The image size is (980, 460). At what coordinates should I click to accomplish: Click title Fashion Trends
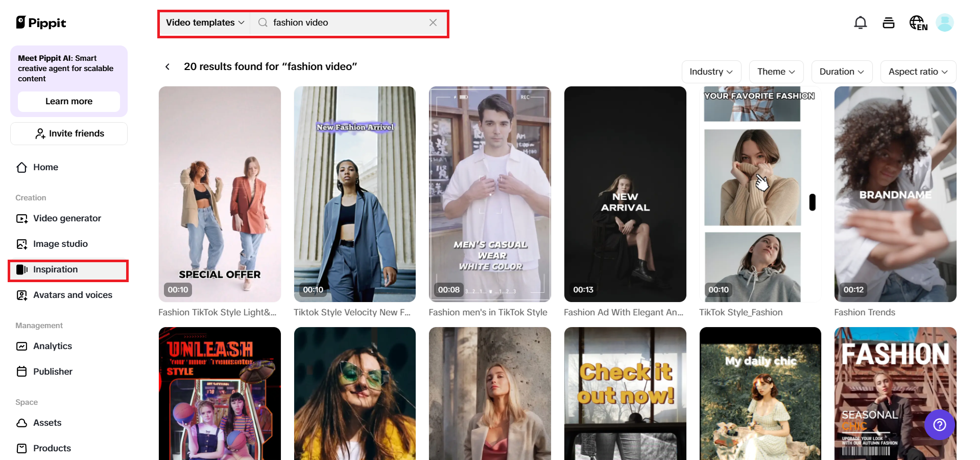(865, 312)
